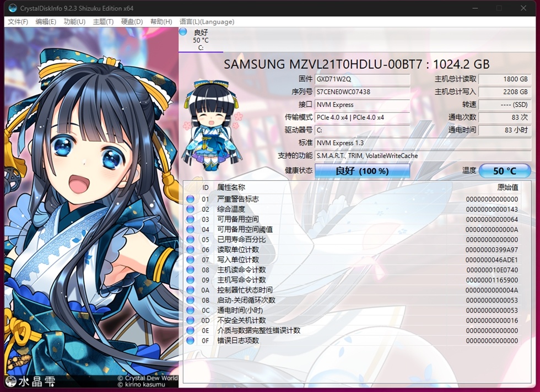
Task: Open the 语言(L)(Language) menu
Action: pos(207,22)
